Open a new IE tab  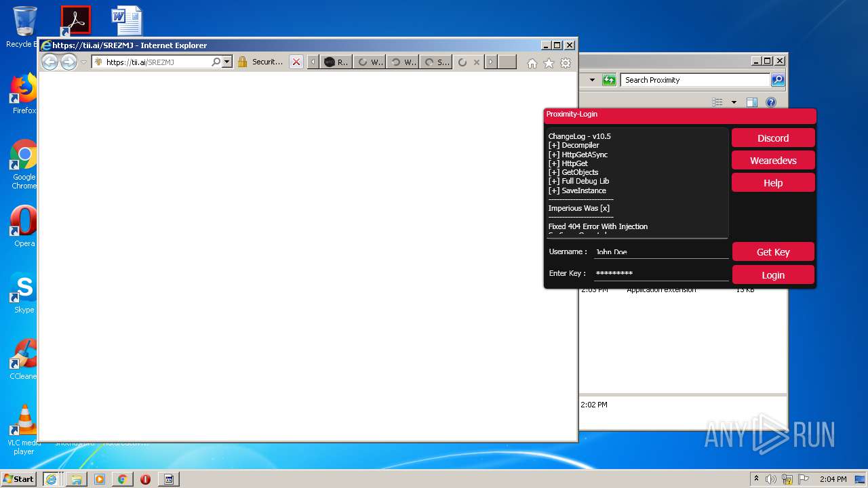(508, 62)
